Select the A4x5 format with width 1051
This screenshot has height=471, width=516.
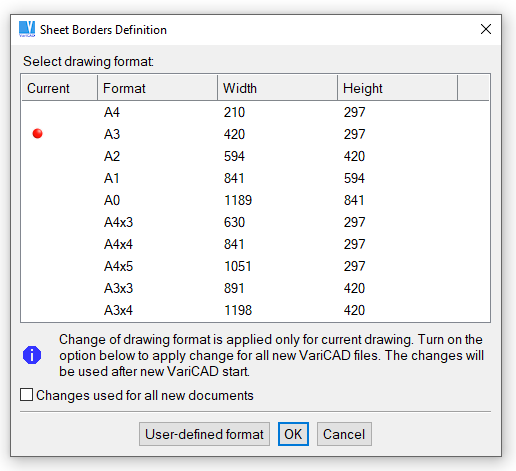[255, 266]
